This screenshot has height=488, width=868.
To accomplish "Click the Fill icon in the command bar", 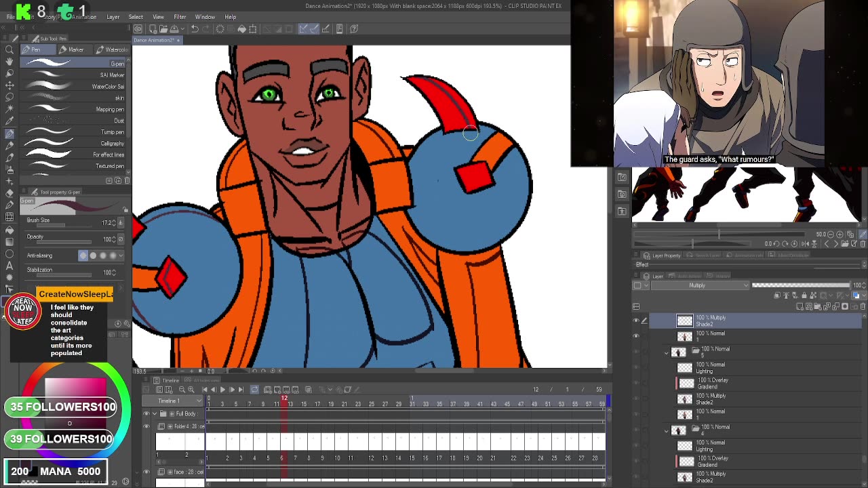I will click(x=241, y=28).
